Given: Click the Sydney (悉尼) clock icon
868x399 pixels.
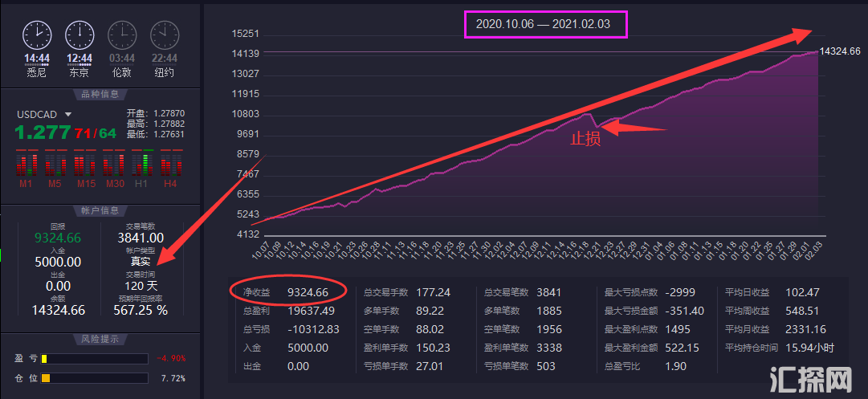Looking at the screenshot, I should pos(37,35).
